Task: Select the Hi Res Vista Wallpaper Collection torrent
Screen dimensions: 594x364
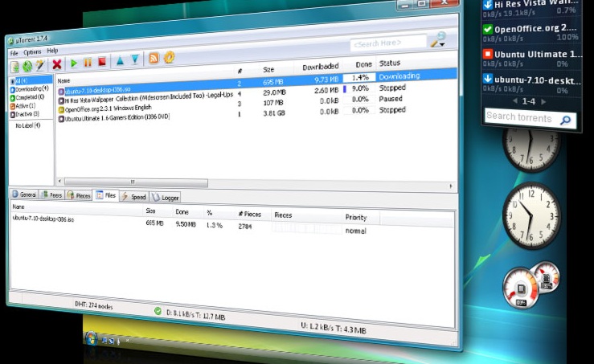Action: click(149, 98)
